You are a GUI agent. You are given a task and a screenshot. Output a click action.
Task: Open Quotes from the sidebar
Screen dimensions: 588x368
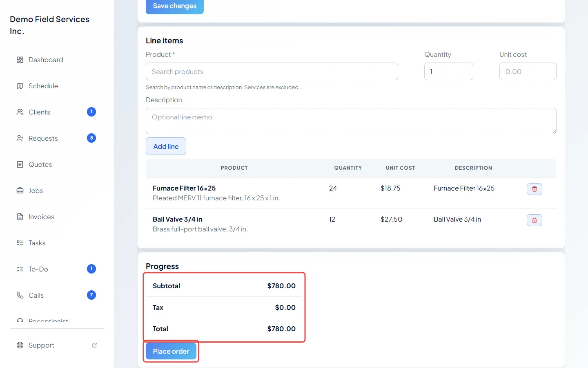tap(57, 164)
